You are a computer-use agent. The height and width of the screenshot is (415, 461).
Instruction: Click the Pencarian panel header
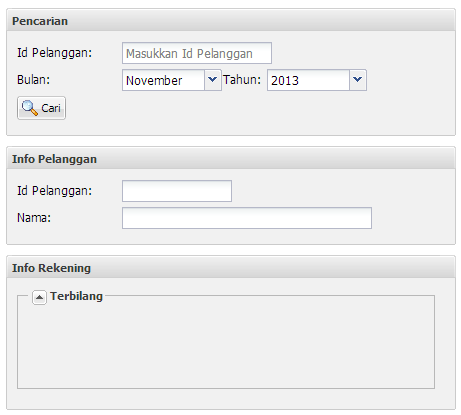(x=231, y=21)
